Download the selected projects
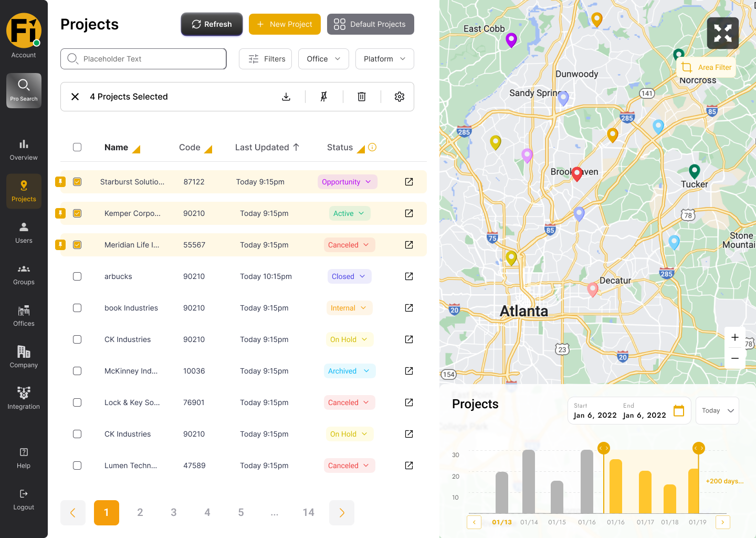 [286, 97]
